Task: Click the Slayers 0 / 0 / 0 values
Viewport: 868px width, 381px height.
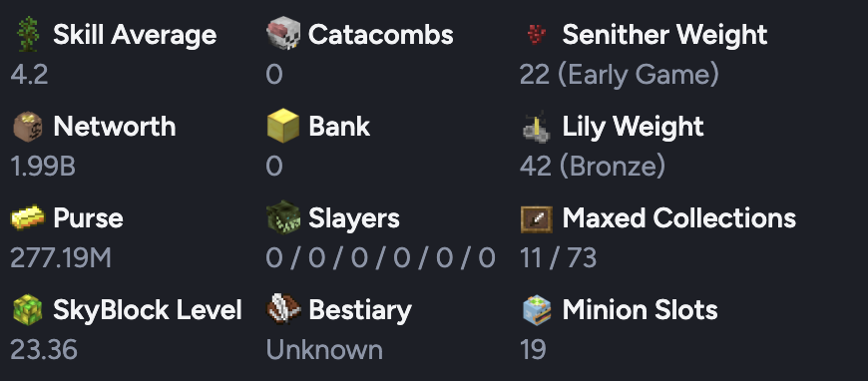Action: tap(380, 258)
